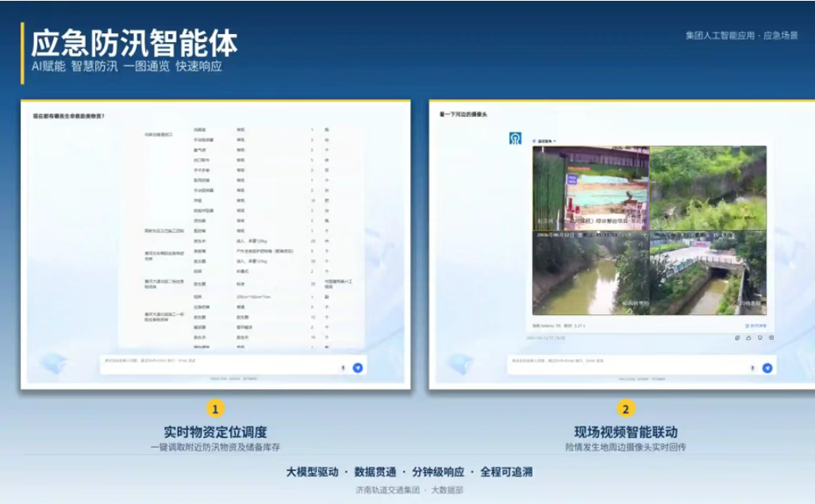Click the assistant avatar icon above the camera feeds
The width and height of the screenshot is (815, 504).
515,139
